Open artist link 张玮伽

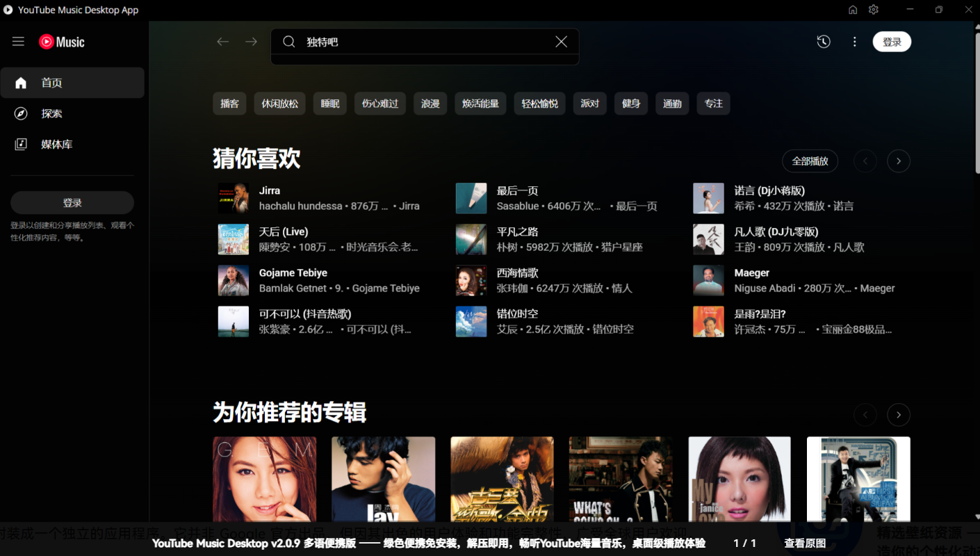(512, 288)
